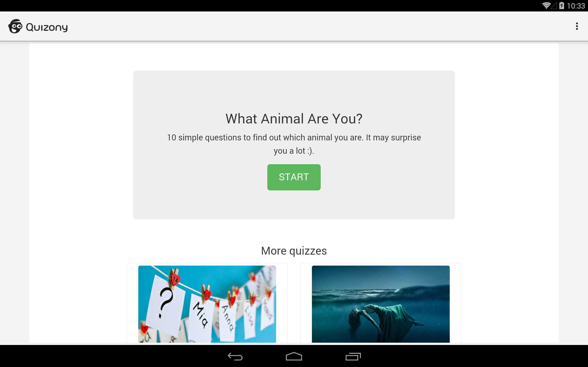Click the Quizony wordmark text
This screenshot has width=588, height=367.
coord(47,27)
